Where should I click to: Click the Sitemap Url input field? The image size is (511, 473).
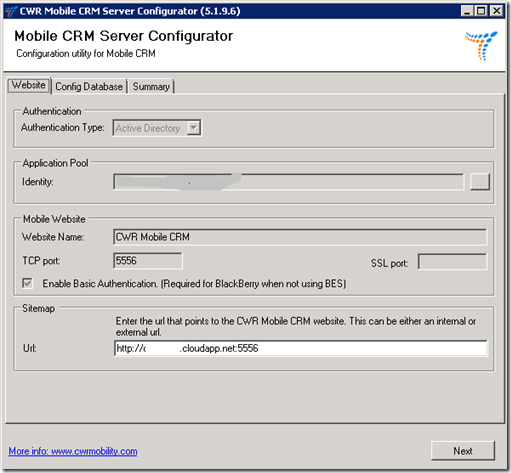300,348
